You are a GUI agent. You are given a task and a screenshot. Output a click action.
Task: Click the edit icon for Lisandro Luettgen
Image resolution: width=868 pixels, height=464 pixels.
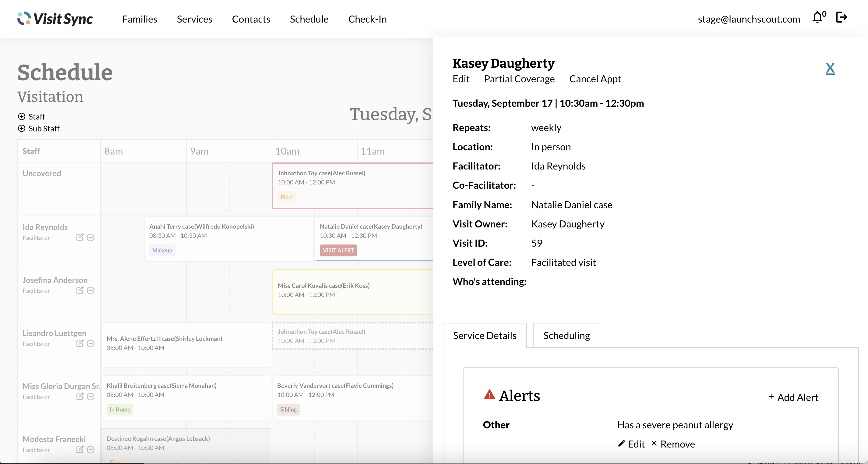click(x=79, y=343)
